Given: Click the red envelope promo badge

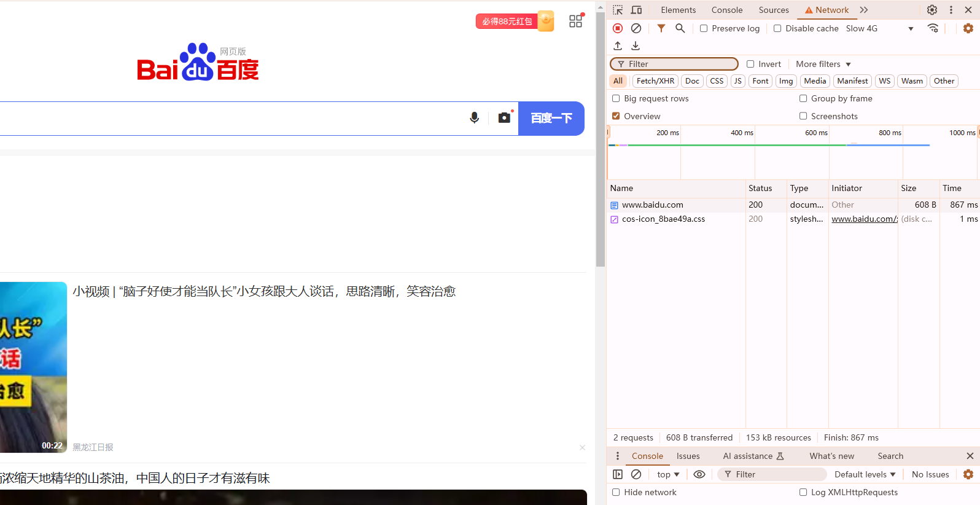Looking at the screenshot, I should 515,22.
